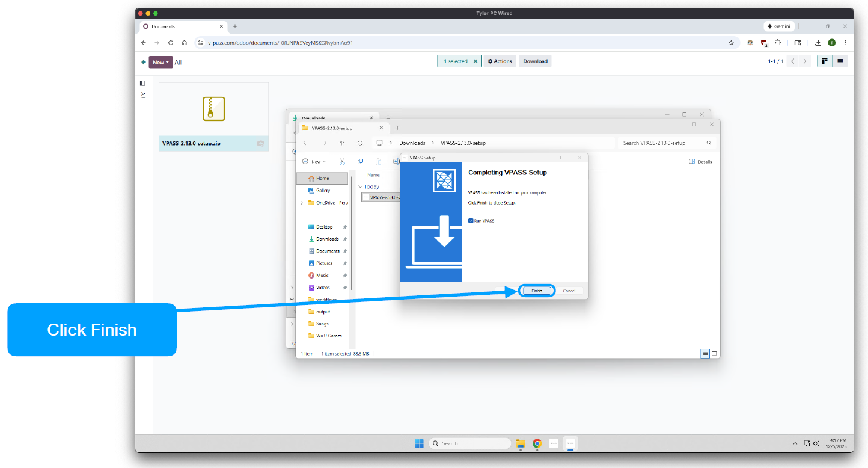Select the VPASS-2.13.0-setup Explorer tab
868x468 pixels.
tap(337, 128)
